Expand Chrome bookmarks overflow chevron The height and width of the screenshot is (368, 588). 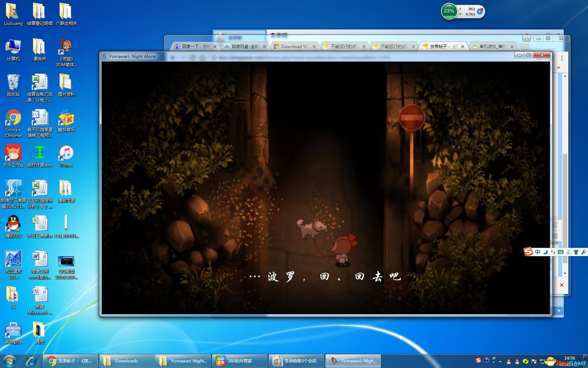558,67
